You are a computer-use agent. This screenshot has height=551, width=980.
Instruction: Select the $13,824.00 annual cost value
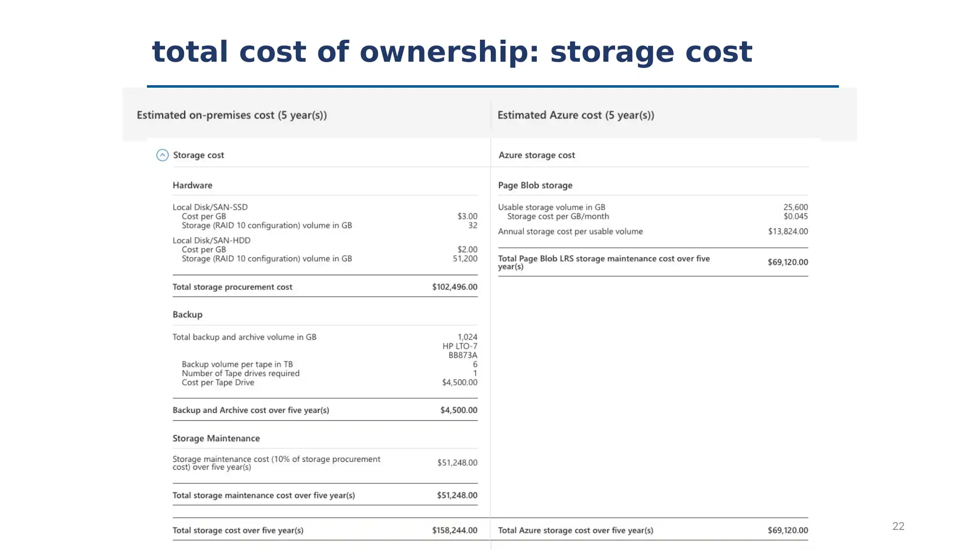pos(788,232)
